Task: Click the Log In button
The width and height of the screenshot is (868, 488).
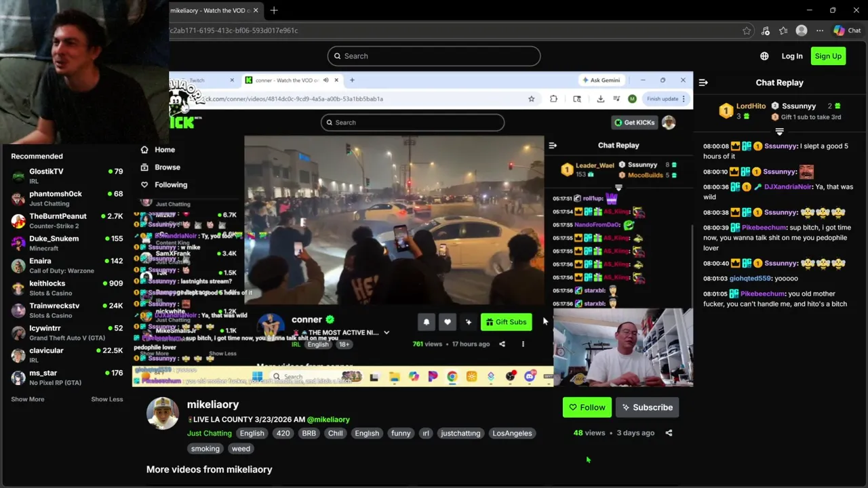Action: coord(792,56)
